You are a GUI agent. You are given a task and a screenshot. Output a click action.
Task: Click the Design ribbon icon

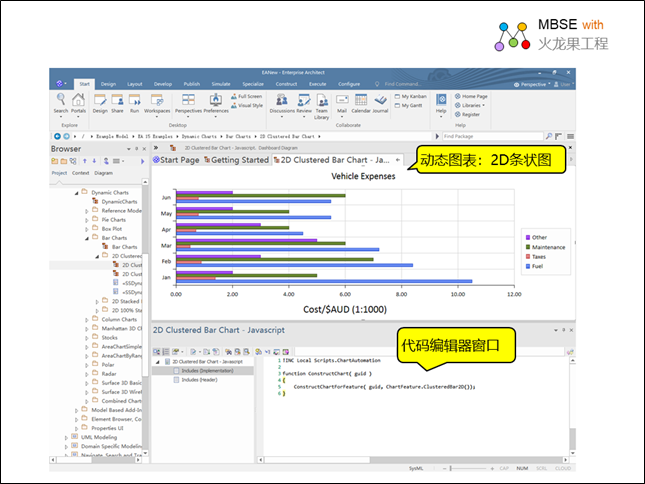click(x=100, y=103)
